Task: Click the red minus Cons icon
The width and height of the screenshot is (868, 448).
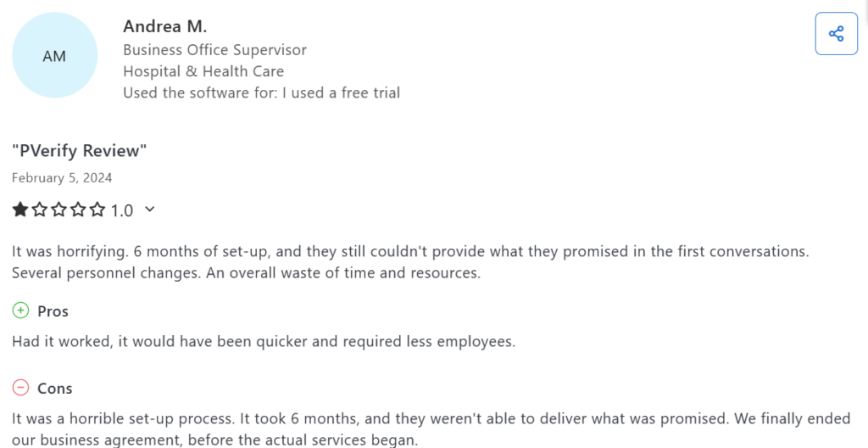Action: (20, 389)
